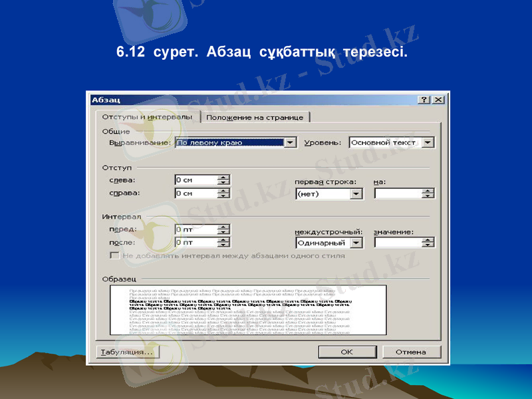Switch to Положение на странице tab

(255, 117)
